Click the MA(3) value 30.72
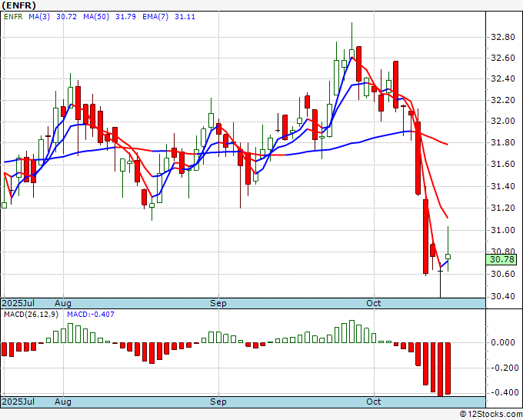This screenshot has width=523, height=420. (66, 17)
